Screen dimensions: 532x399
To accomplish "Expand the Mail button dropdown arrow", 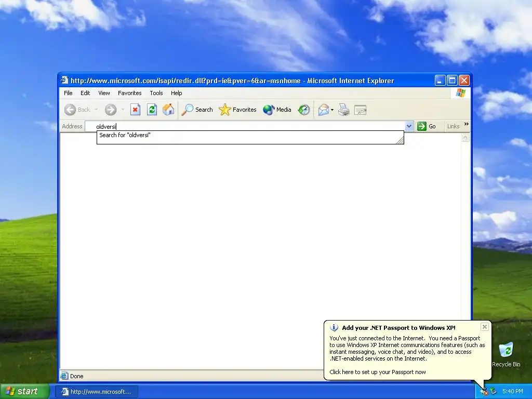I will click(332, 110).
